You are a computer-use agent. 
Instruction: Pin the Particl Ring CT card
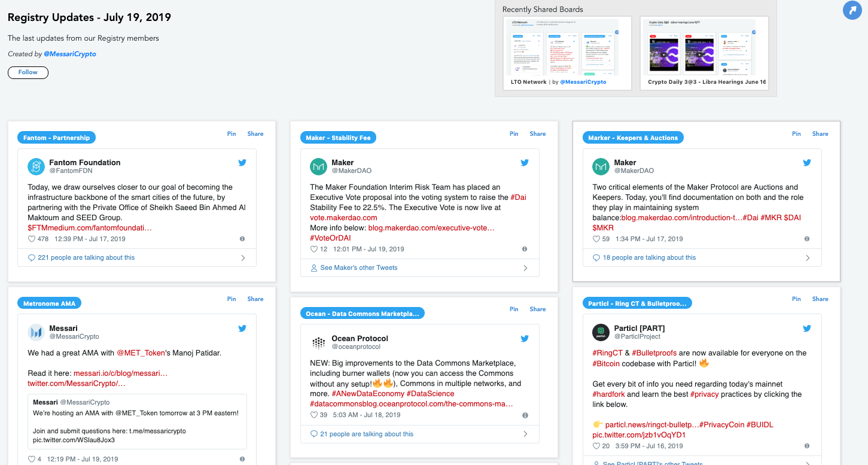click(x=796, y=299)
